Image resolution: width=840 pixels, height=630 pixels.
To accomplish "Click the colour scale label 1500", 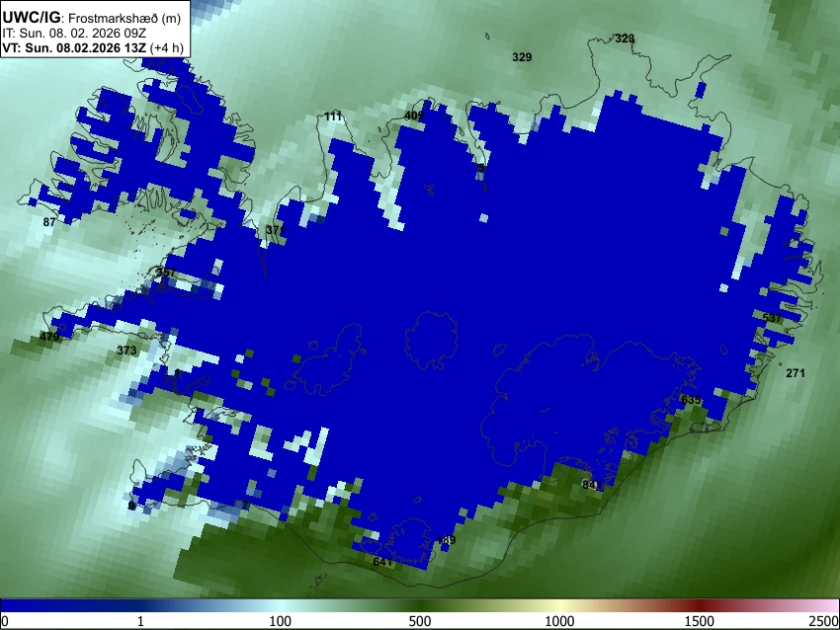I will pyautogui.click(x=700, y=621).
